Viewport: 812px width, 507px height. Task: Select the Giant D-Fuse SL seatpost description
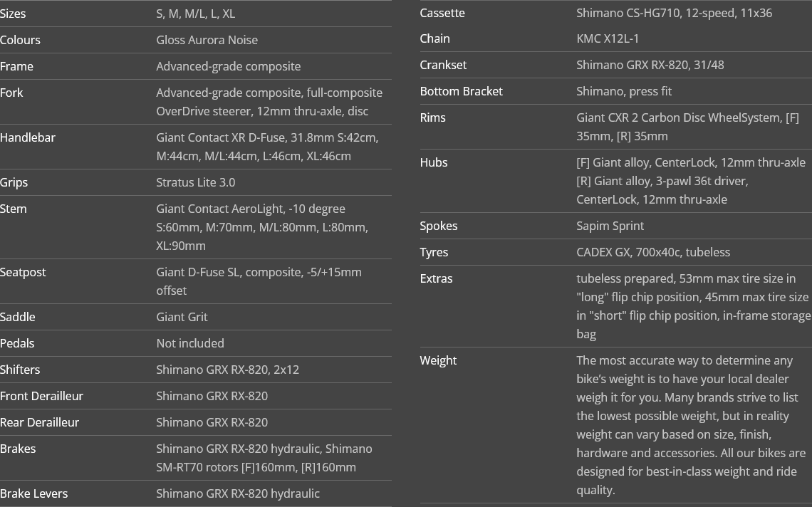click(259, 281)
